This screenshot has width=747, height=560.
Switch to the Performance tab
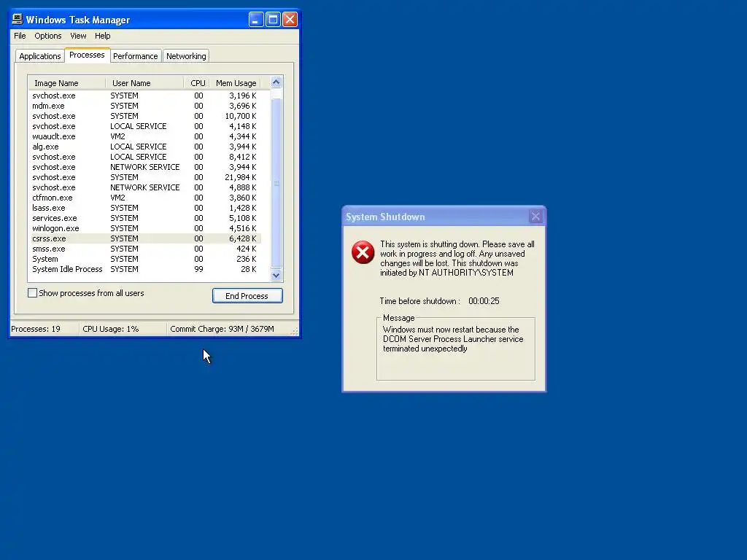[135, 56]
